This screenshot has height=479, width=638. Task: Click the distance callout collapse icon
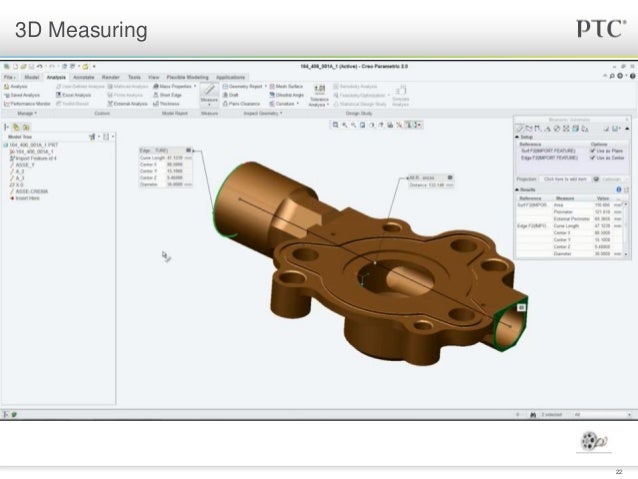click(450, 177)
